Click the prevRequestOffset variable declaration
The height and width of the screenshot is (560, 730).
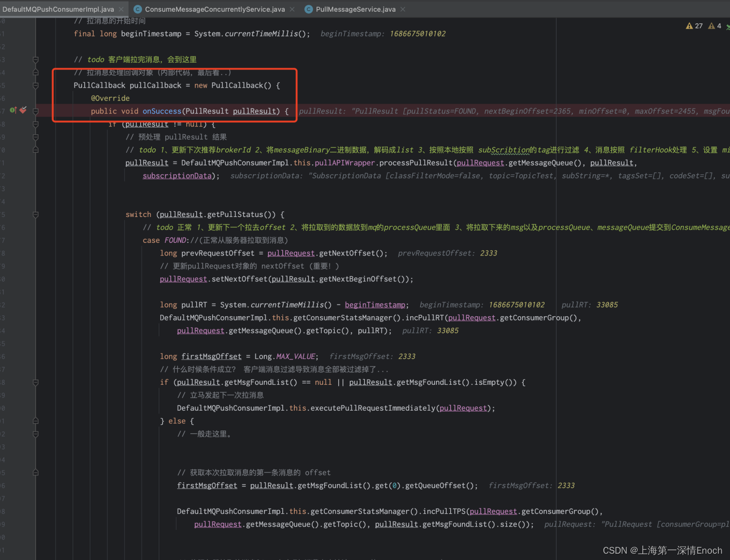tap(218, 253)
